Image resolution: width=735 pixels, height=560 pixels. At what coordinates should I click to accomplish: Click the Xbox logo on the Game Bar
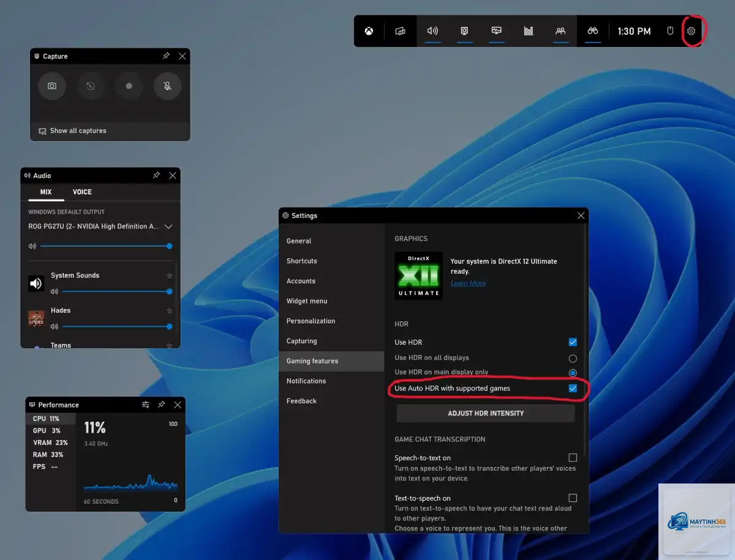click(369, 31)
